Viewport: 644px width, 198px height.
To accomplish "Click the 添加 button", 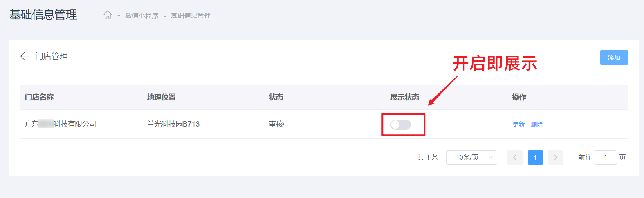I will tap(614, 58).
